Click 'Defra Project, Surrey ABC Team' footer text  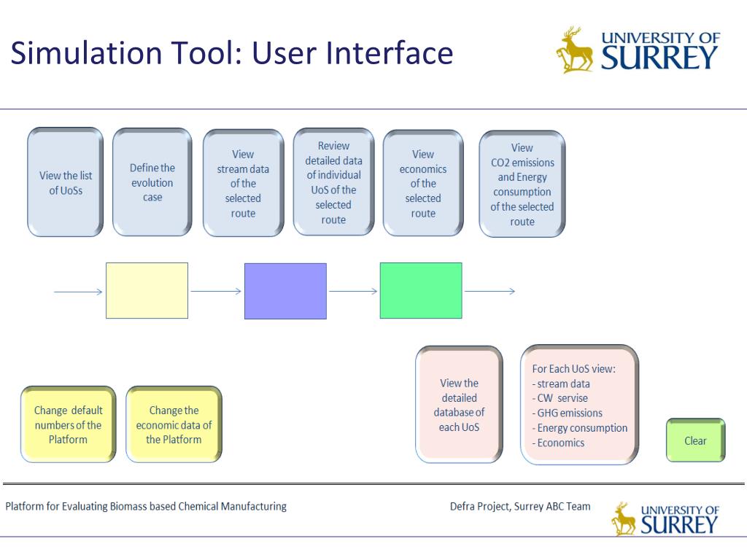(x=520, y=506)
